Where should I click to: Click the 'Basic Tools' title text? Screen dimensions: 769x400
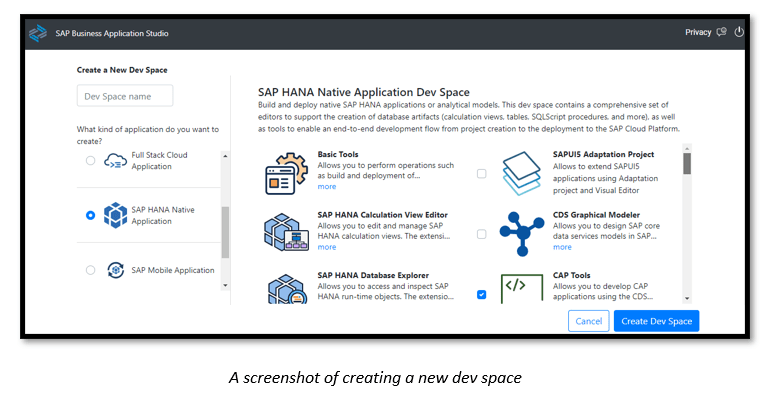click(338, 154)
